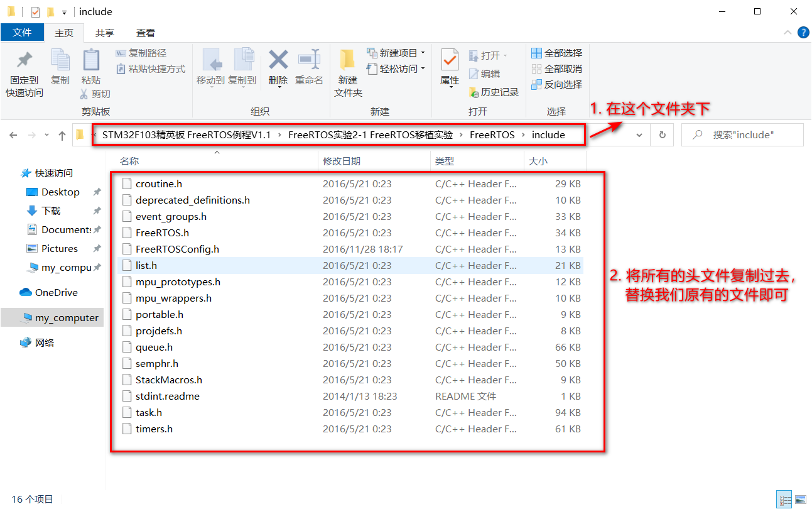Expand breadcrumb chevron after FreeRTOS

(x=523, y=135)
